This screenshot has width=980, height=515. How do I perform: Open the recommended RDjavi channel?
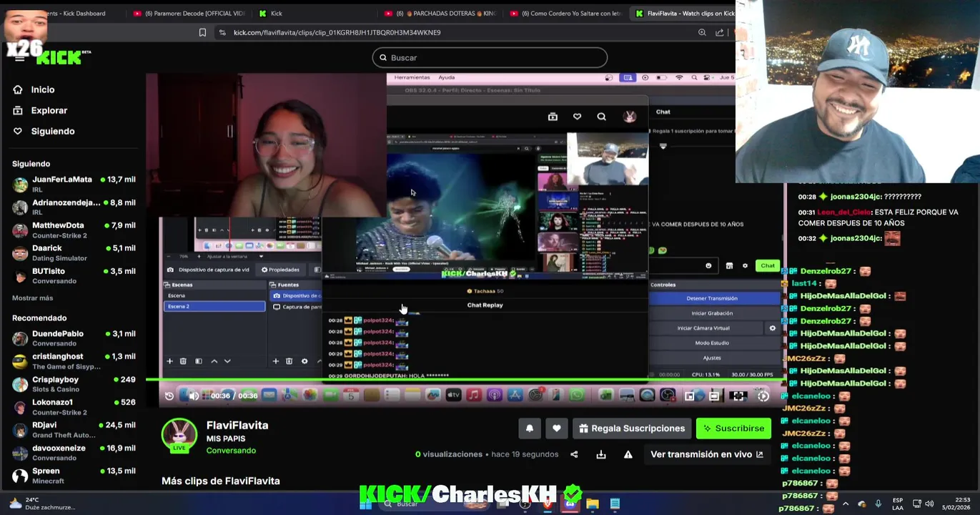74,429
